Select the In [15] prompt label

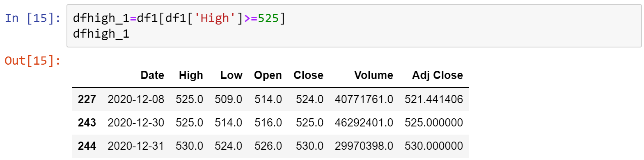coord(33,18)
